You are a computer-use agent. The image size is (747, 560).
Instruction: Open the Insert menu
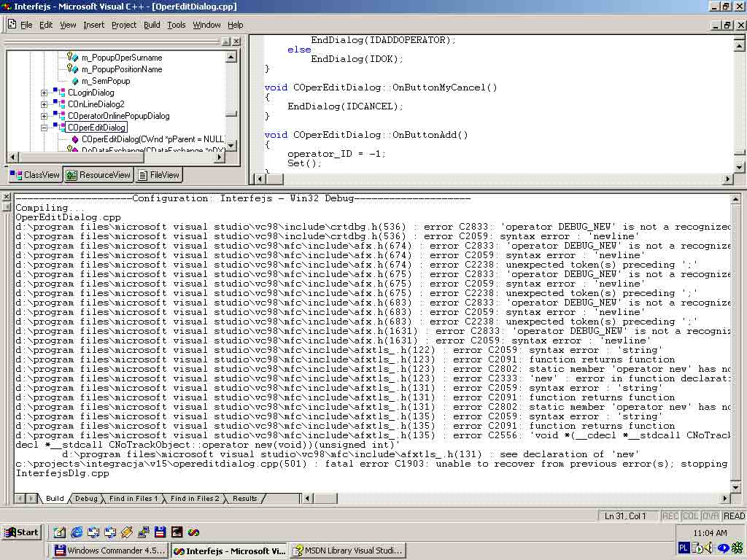pos(93,25)
